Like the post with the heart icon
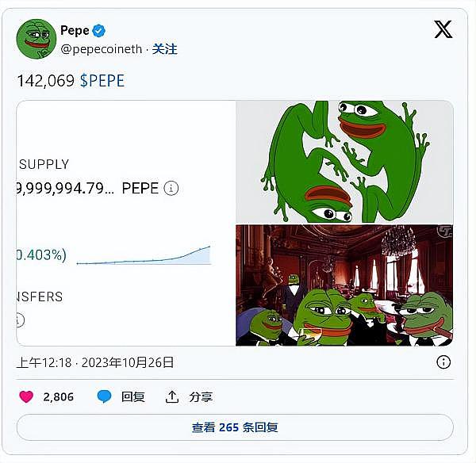This screenshot has width=476, height=463. 26,396
